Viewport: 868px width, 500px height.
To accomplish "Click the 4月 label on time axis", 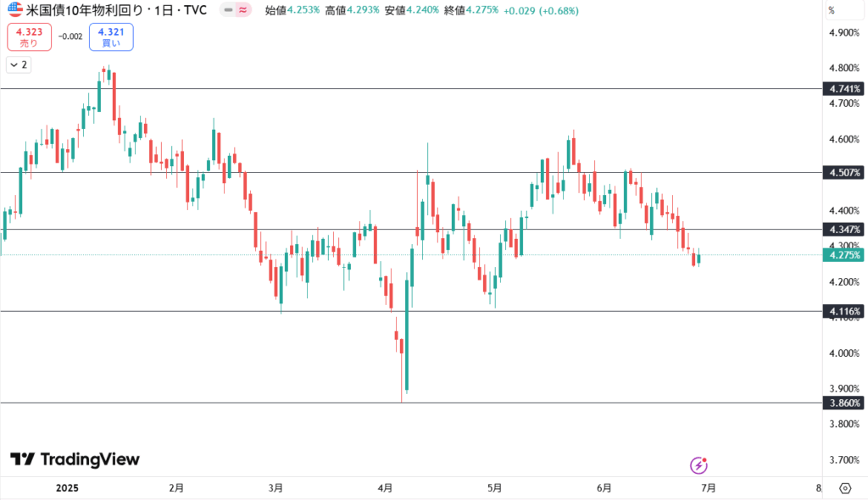I will pyautogui.click(x=386, y=488).
